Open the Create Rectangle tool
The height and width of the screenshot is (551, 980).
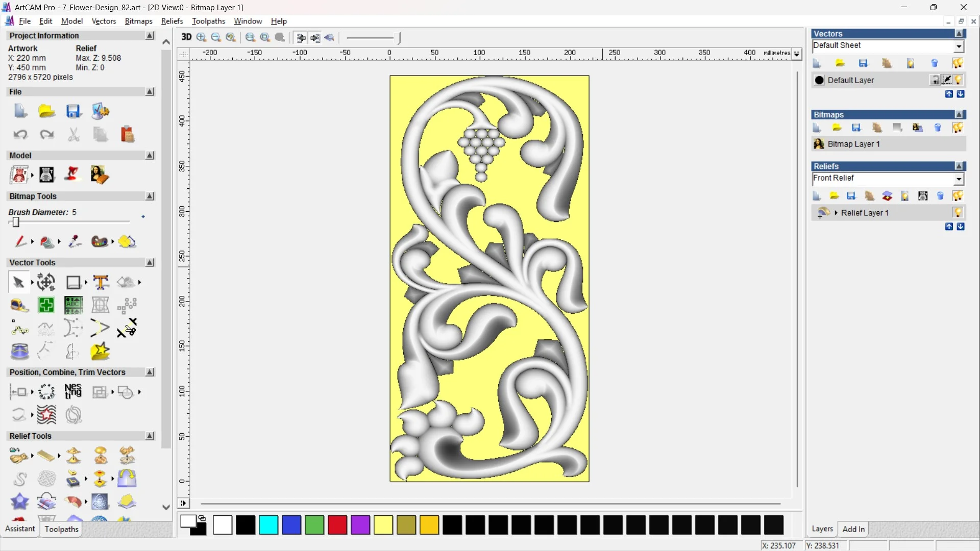[x=73, y=282]
